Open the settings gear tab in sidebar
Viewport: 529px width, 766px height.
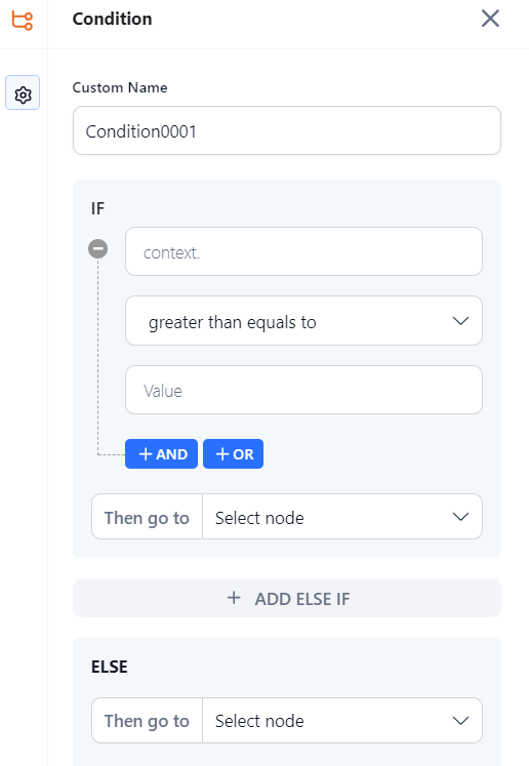pos(22,93)
